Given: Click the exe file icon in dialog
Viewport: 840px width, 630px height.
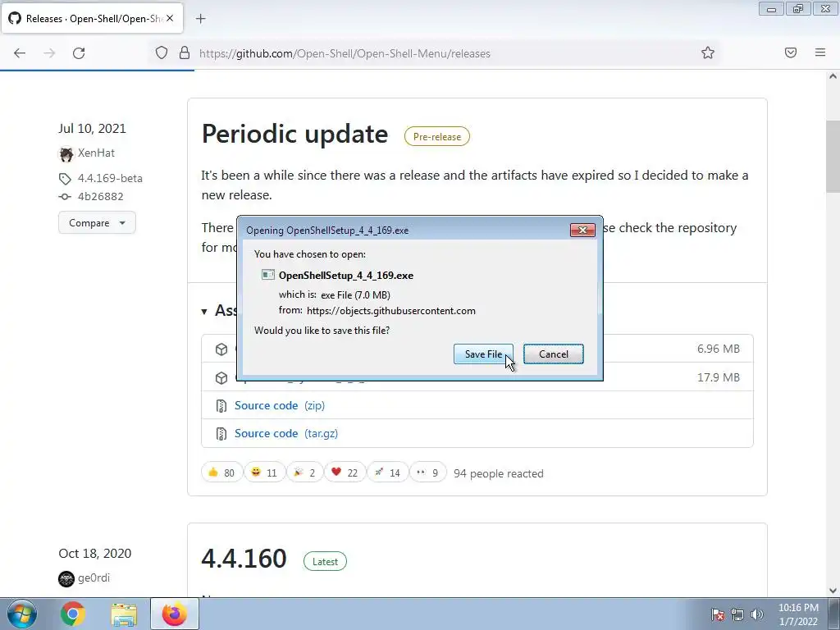Looking at the screenshot, I should tap(268, 275).
